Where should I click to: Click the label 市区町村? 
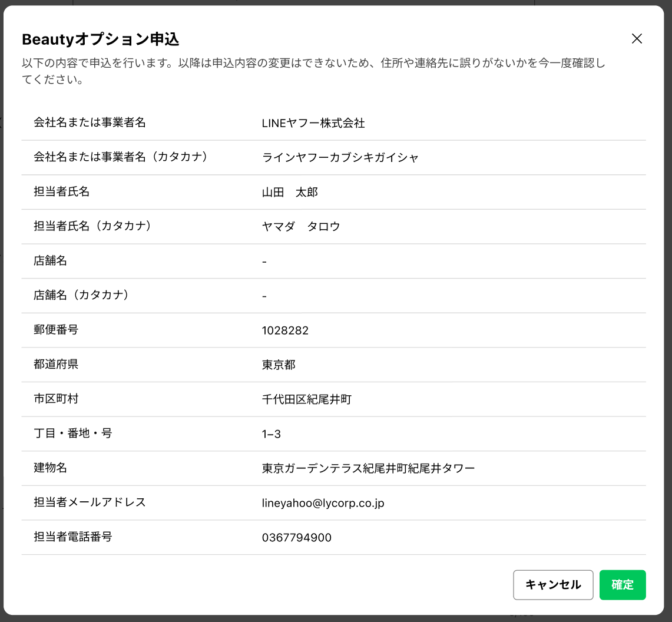(56, 398)
